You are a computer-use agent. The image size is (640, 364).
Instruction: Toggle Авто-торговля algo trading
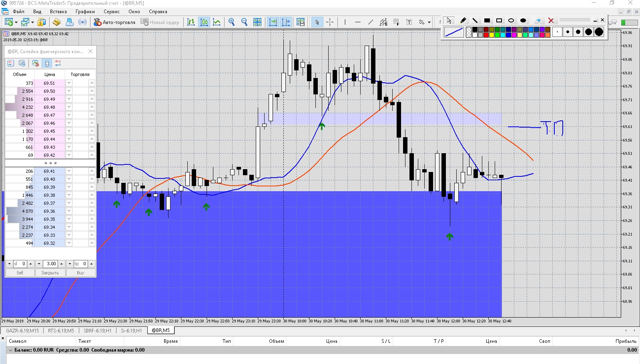(x=114, y=22)
